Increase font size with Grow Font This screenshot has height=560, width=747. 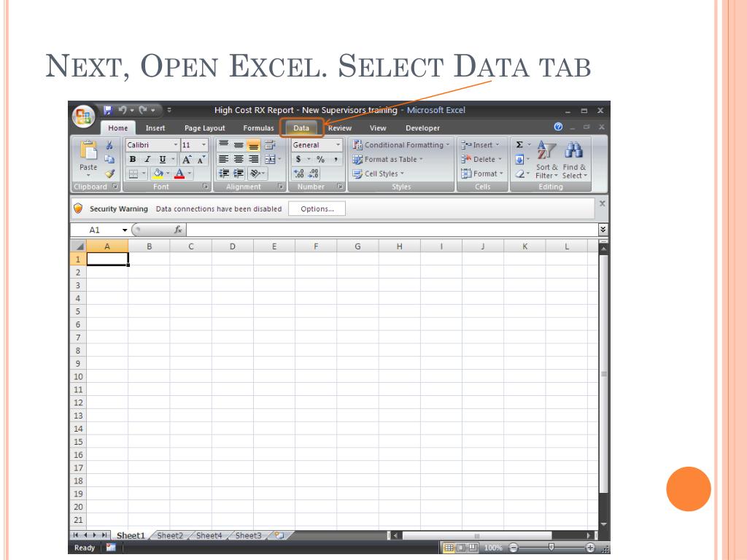point(187,160)
